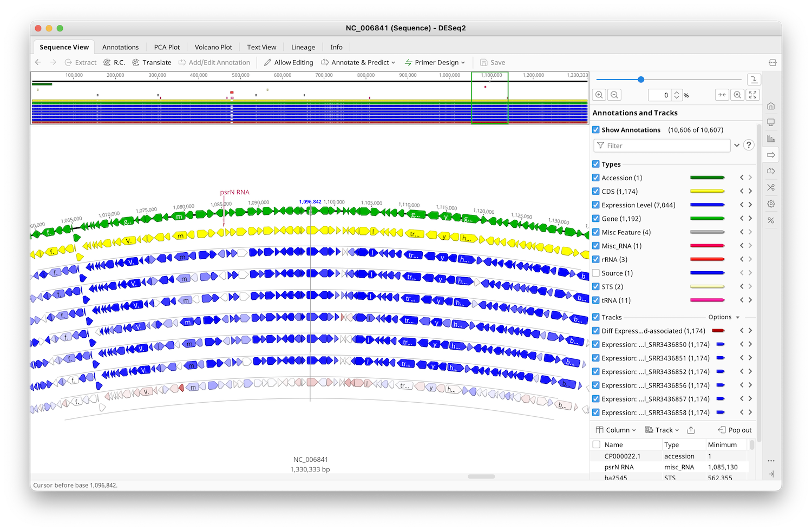Toggle the Tracks checkbox
The height and width of the screenshot is (531, 812).
(596, 317)
